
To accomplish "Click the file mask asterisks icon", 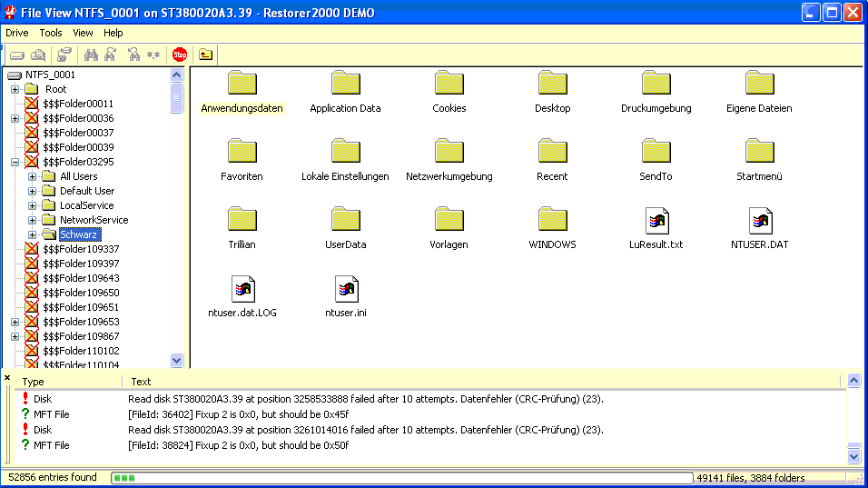I will click(153, 55).
